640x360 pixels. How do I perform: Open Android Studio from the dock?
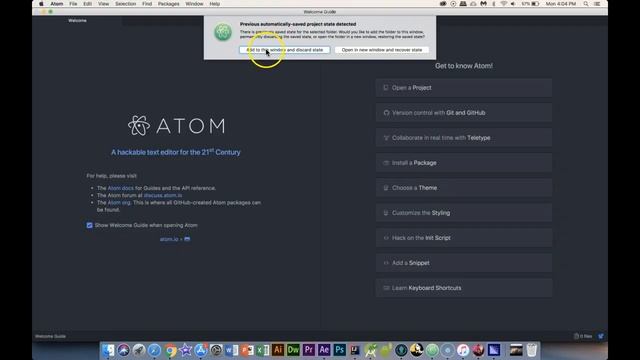coord(371,350)
